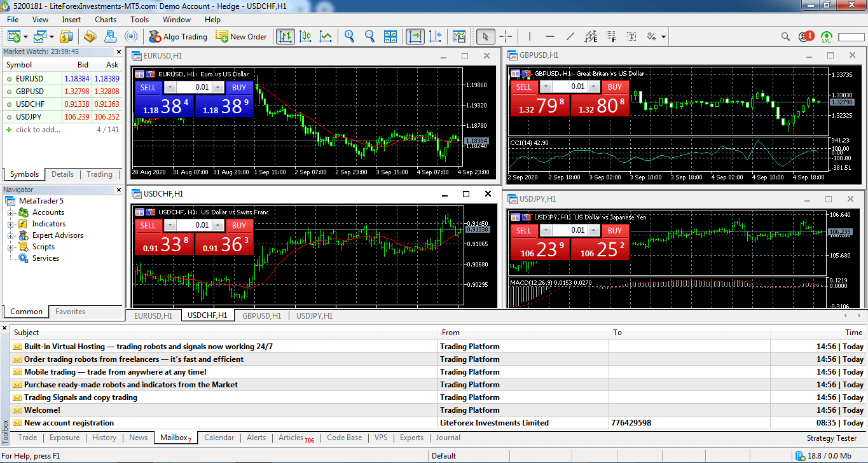Viewport: 868px width, 463px height.
Task: Expand the Accounts node in Navigator
Action: point(11,212)
